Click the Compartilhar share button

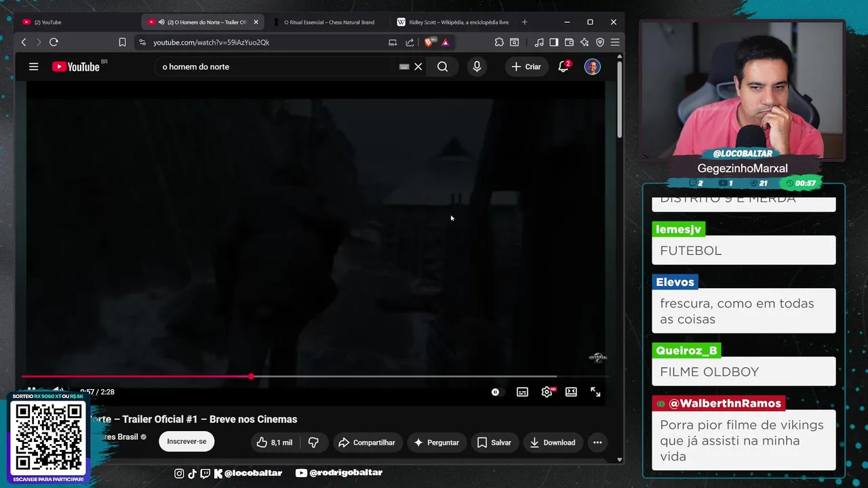(367, 443)
